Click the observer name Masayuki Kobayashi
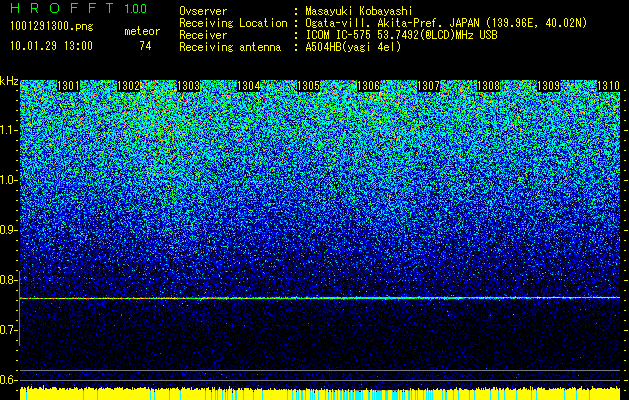The height and width of the screenshot is (400, 629). click(x=359, y=11)
